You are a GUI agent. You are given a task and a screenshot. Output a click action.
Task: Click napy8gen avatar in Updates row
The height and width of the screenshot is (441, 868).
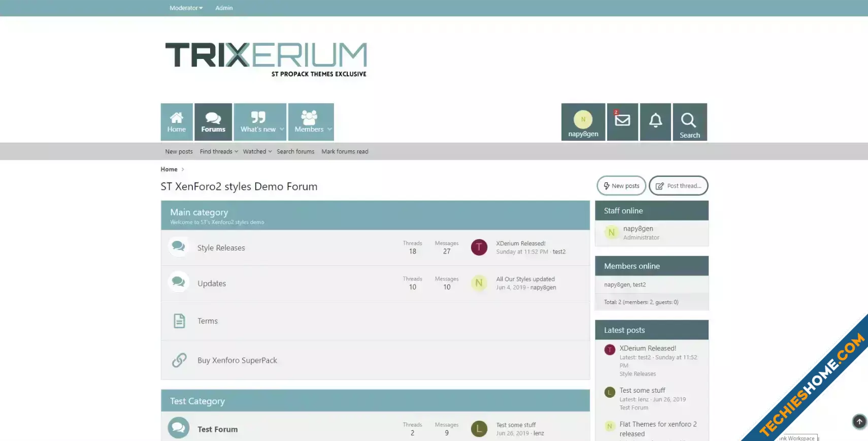[x=479, y=283]
